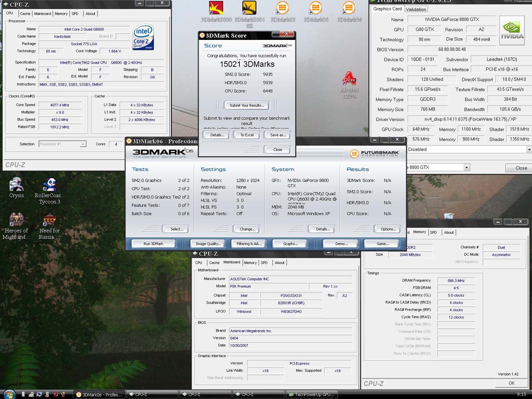The width and height of the screenshot is (532, 399).
Task: Open CPU tab in CPU-Z Mainboard window
Action: click(199, 263)
